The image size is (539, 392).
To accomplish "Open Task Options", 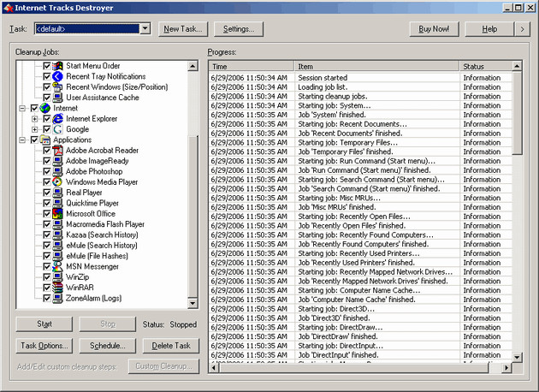I will (x=44, y=346).
